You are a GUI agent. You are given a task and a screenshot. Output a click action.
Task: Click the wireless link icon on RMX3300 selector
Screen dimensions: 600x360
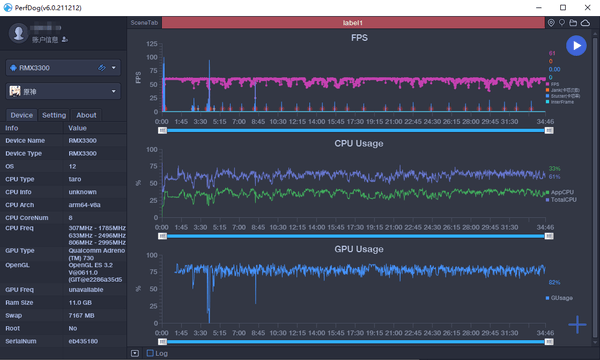coord(102,68)
